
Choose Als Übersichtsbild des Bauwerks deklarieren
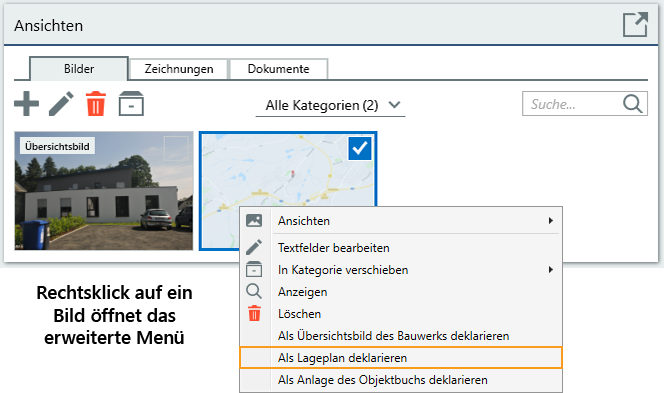point(401,335)
